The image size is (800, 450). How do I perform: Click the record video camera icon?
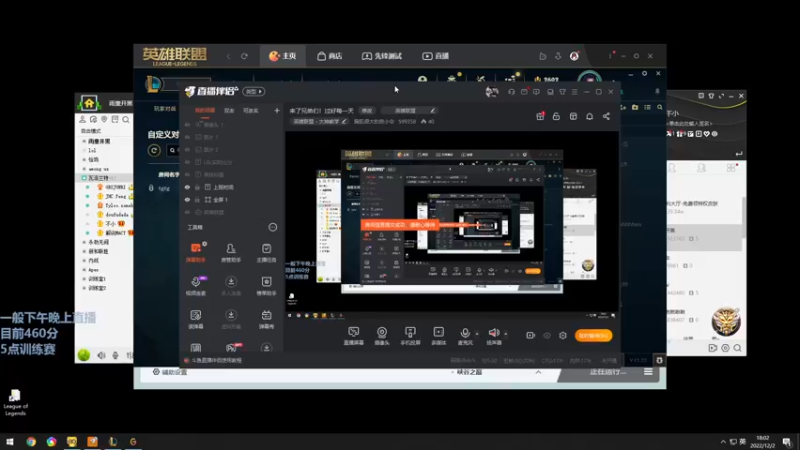coord(531,335)
